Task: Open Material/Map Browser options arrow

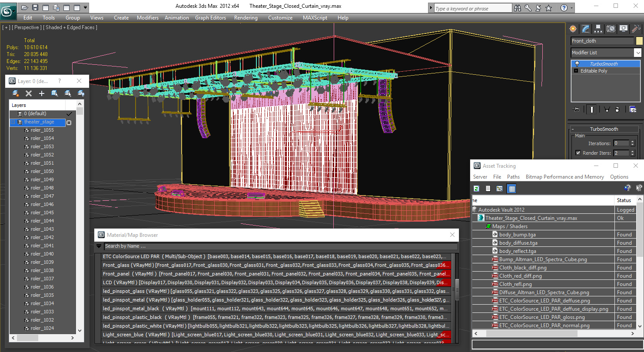Action: (x=99, y=246)
